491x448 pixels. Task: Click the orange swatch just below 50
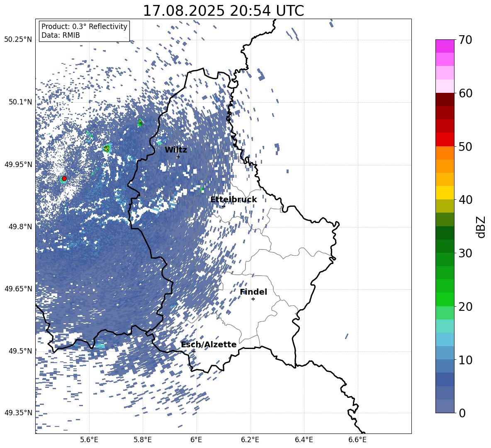(445, 153)
